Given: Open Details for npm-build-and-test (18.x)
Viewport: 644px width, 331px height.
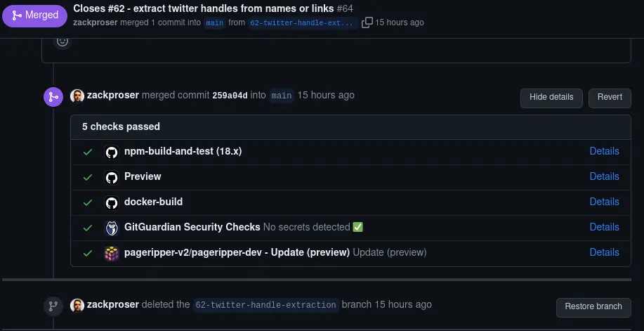Looking at the screenshot, I should 604,151.
